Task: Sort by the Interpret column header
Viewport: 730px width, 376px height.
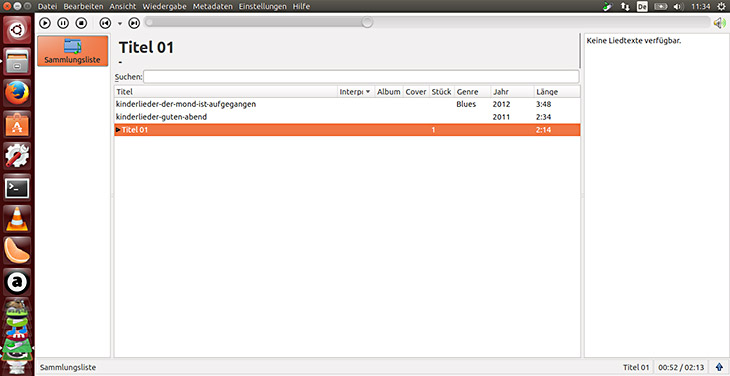Action: (x=356, y=92)
